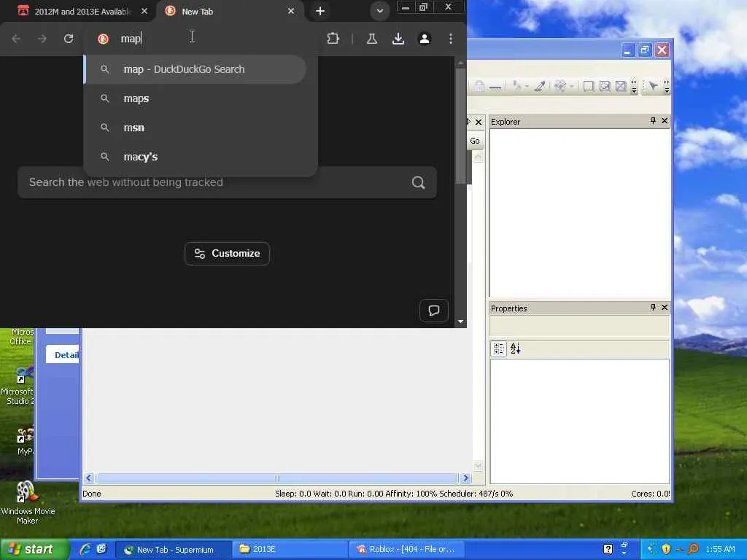Open the browser three-dot menu
The height and width of the screenshot is (560, 747).
451,39
